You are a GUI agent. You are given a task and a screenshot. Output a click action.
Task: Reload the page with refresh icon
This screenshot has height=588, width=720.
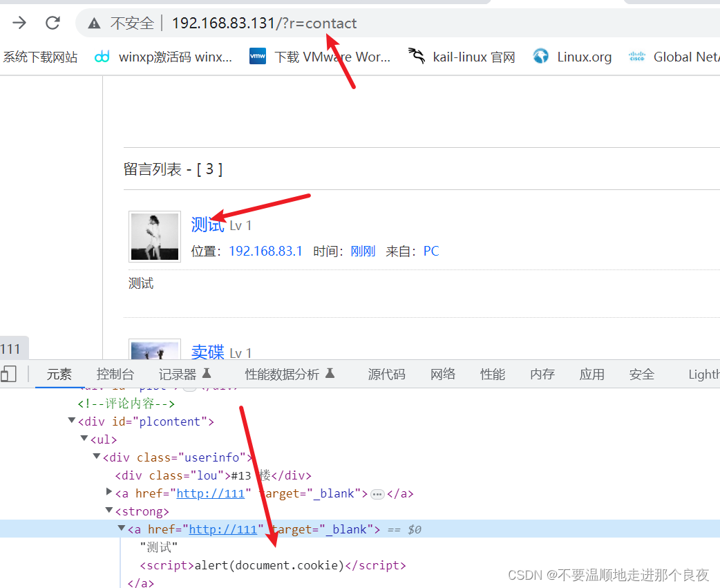tap(53, 23)
